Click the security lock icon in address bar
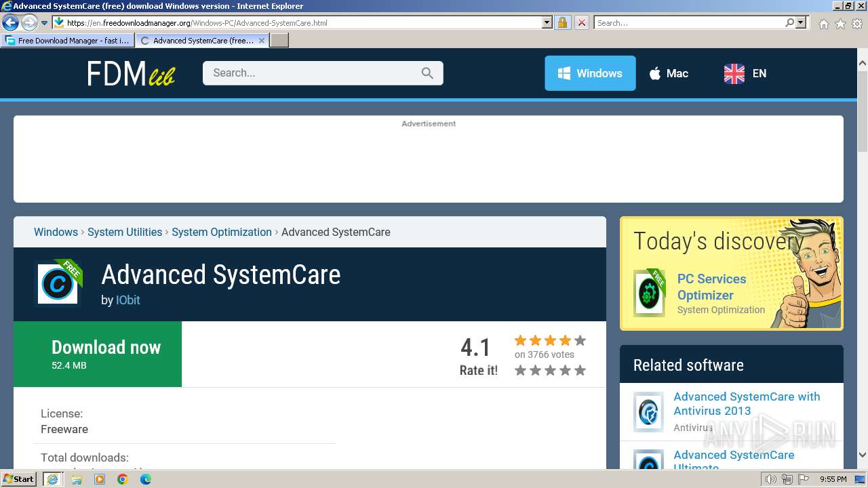 pyautogui.click(x=562, y=23)
